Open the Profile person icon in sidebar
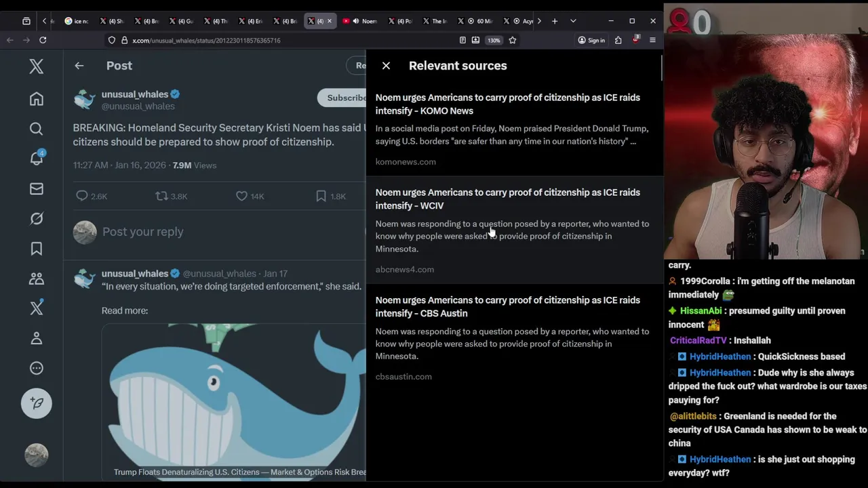 [37, 338]
